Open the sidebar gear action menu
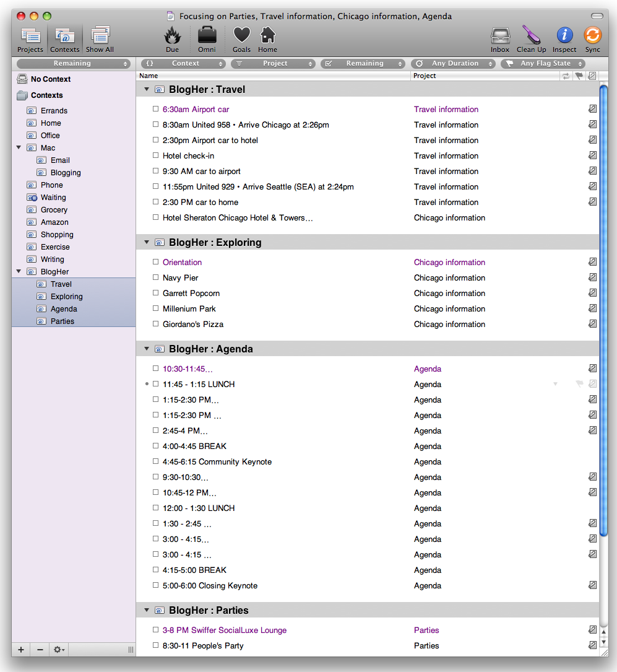617x672 pixels. [x=59, y=650]
